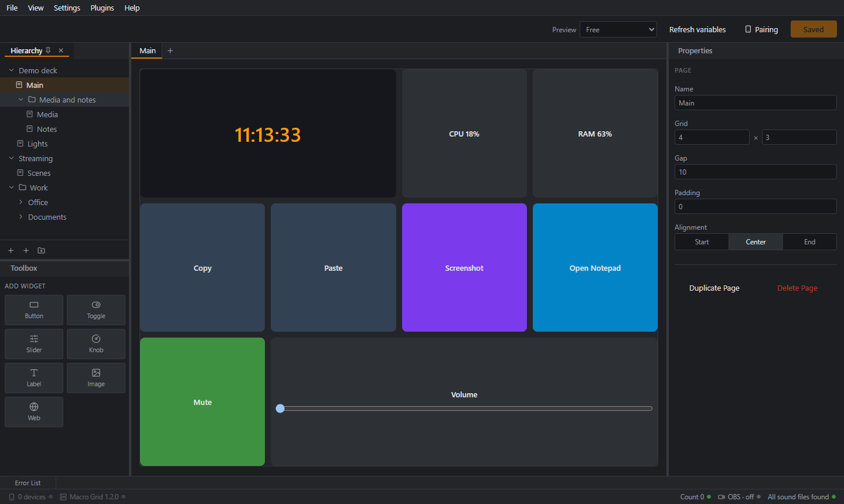Open the Settings menu
The height and width of the screenshot is (504, 844).
point(67,8)
